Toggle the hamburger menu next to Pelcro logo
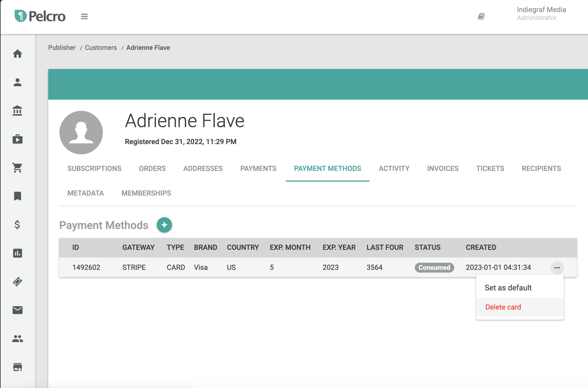This screenshot has width=588, height=388. tap(84, 16)
